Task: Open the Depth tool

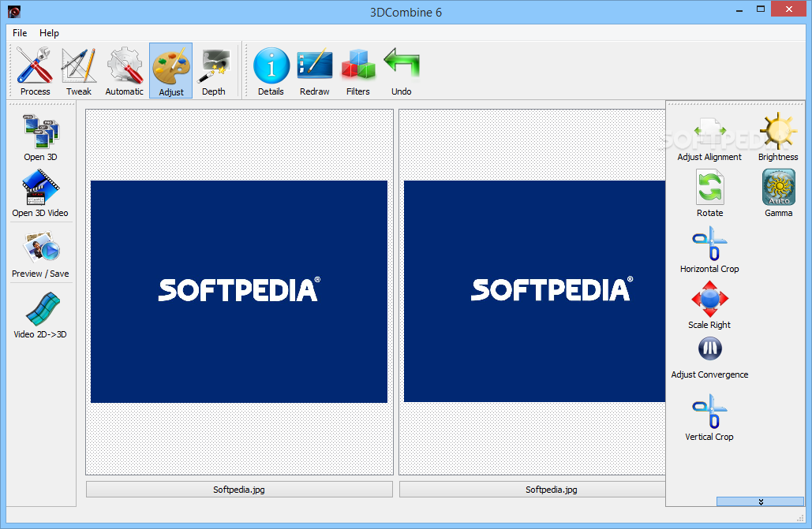Action: pyautogui.click(x=214, y=71)
